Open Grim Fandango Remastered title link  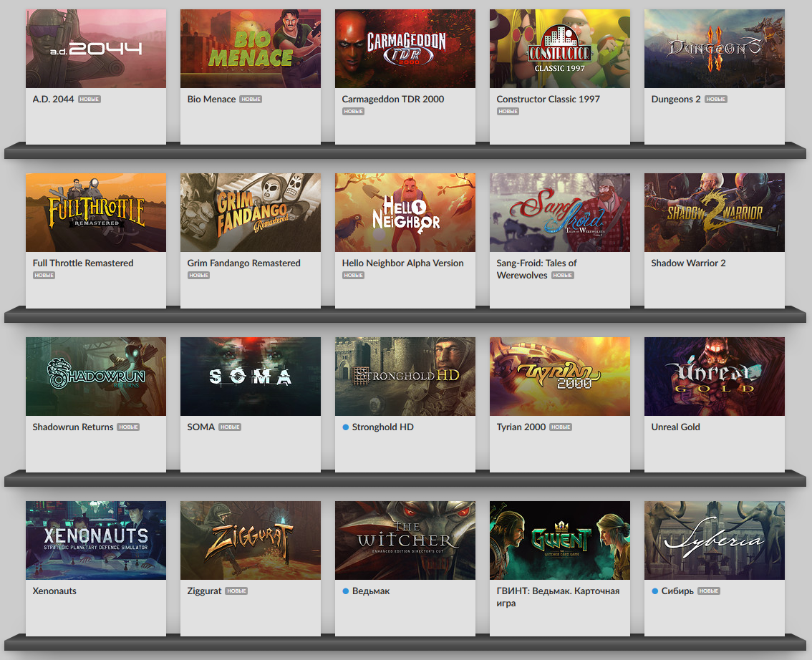pos(244,263)
